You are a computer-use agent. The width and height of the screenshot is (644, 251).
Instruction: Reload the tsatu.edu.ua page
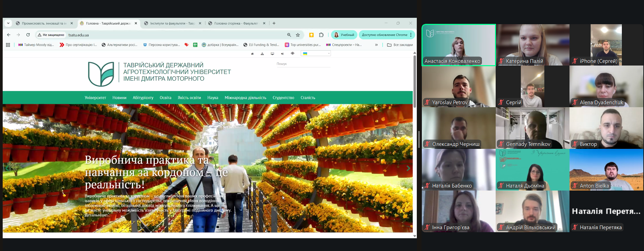point(28,35)
